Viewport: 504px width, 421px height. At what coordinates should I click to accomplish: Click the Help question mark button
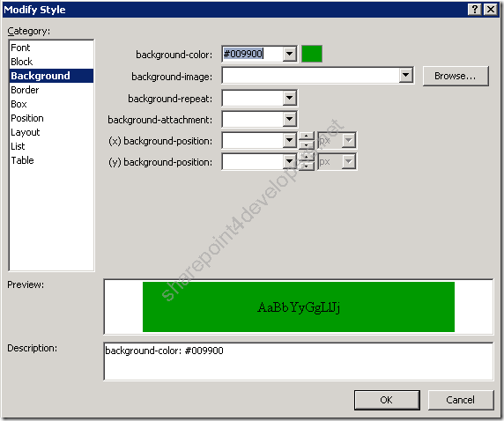pyautogui.click(x=475, y=10)
